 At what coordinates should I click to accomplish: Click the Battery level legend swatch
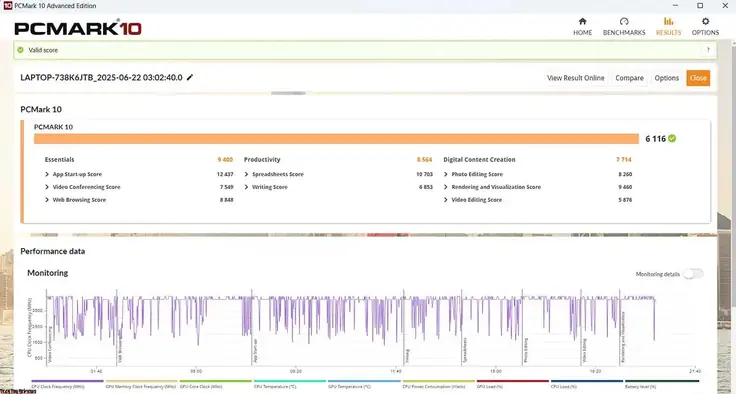pos(662,381)
